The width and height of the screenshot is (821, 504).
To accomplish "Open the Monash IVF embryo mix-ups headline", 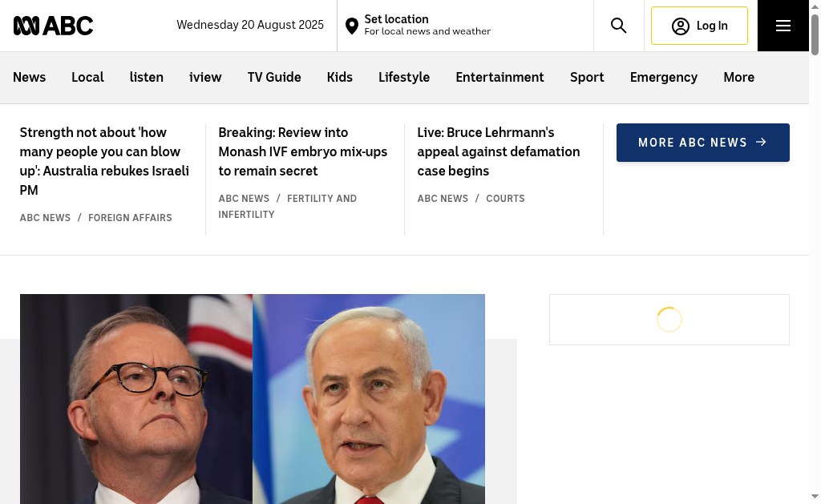I will 302,151.
